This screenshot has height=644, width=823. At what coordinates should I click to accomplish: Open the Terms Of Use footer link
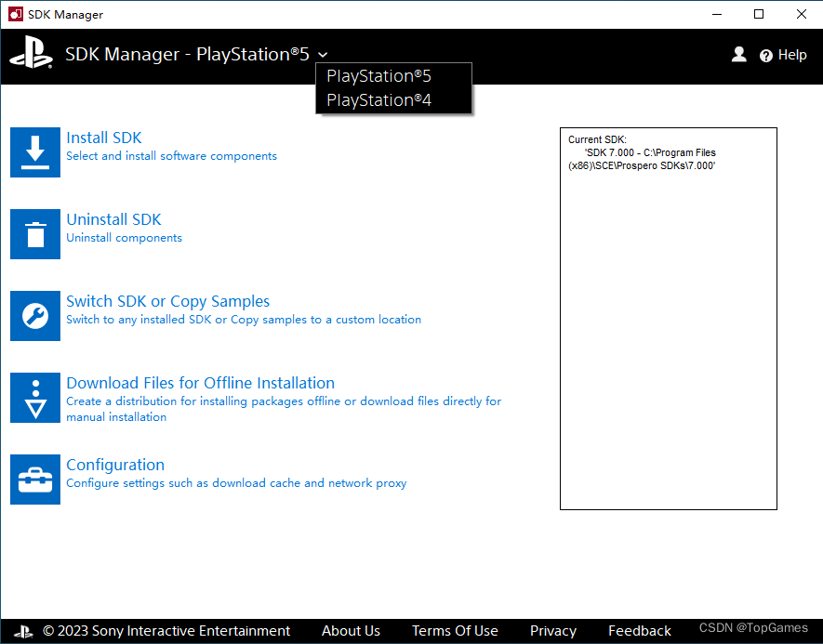[455, 630]
